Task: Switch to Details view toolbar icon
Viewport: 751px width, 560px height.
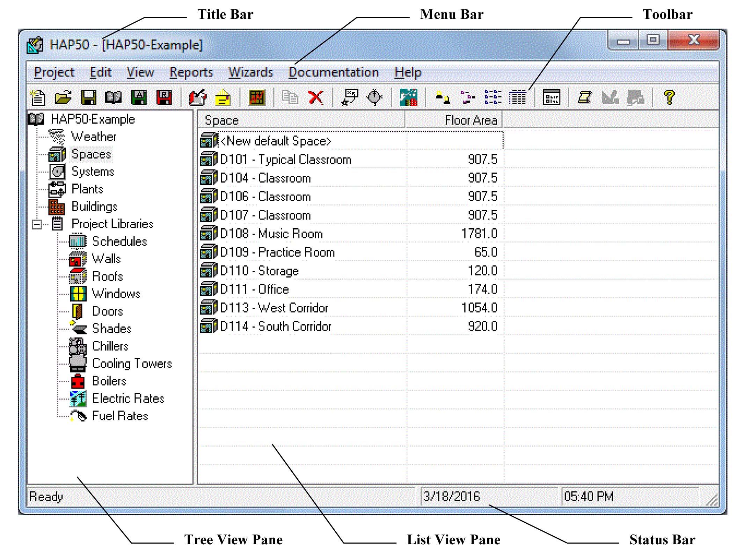Action: pyautogui.click(x=517, y=97)
